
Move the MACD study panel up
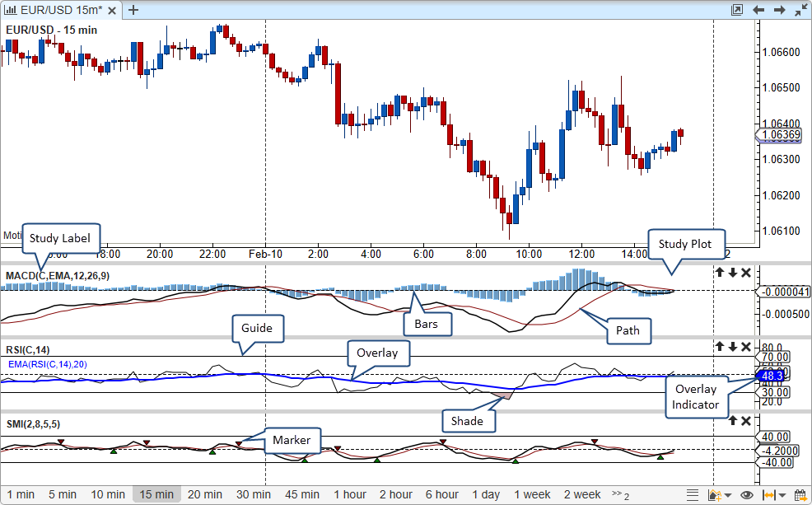719,273
